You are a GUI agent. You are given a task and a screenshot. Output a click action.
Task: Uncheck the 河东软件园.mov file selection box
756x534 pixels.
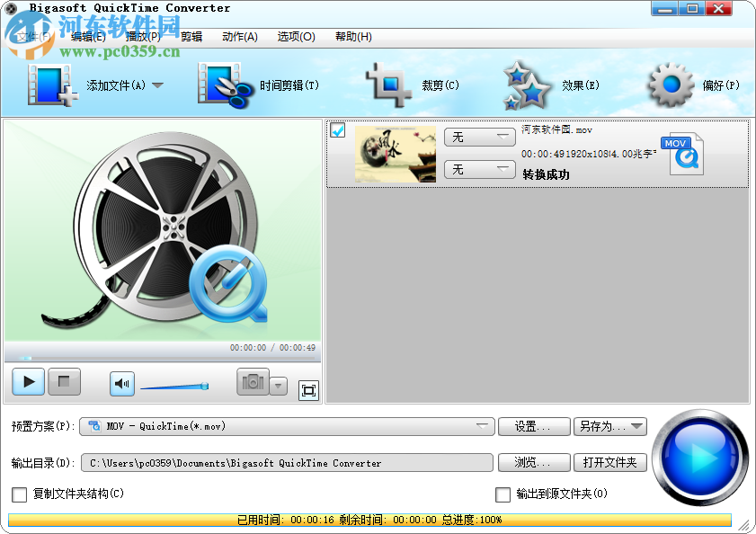[x=337, y=131]
